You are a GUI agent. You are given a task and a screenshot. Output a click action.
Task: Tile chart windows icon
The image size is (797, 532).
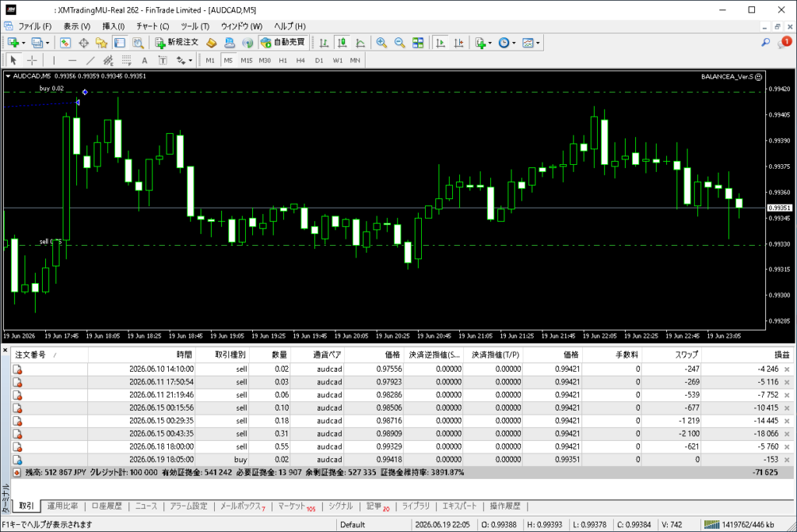tap(418, 43)
